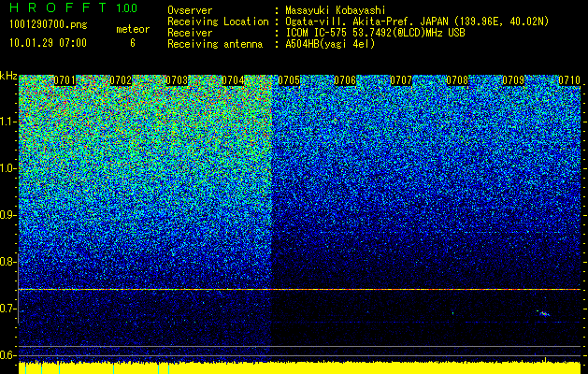Click the 0.6 frequency axis label

pos(7,355)
